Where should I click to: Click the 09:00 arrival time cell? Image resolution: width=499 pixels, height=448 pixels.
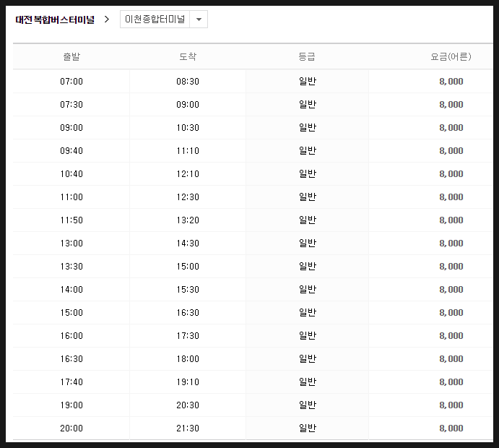188,105
